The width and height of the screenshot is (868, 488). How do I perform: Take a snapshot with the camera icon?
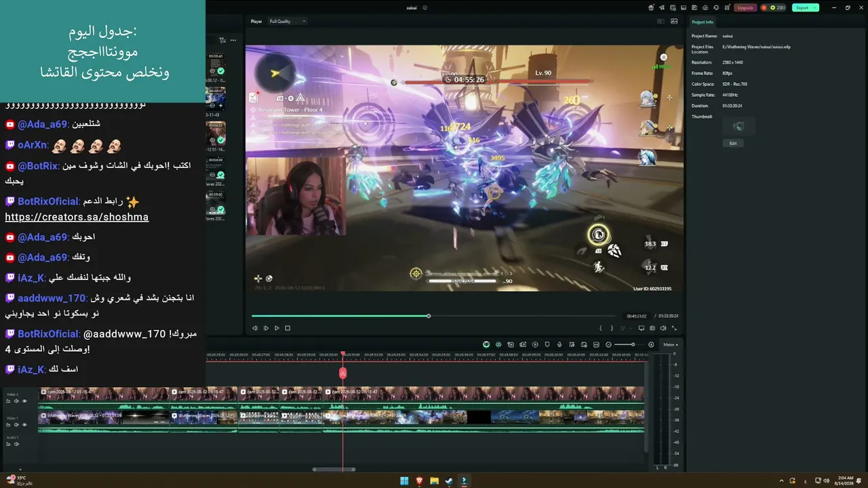652,328
